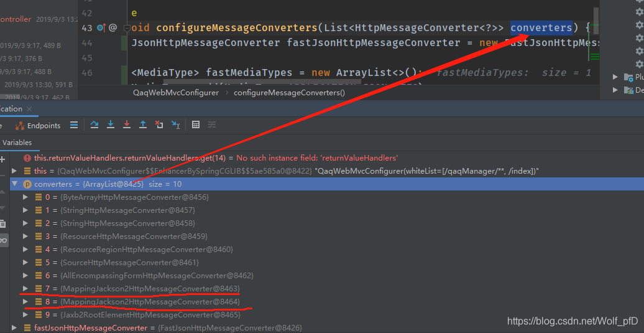Expand the 'this' variable node
This screenshot has width=644, height=333.
(14, 171)
